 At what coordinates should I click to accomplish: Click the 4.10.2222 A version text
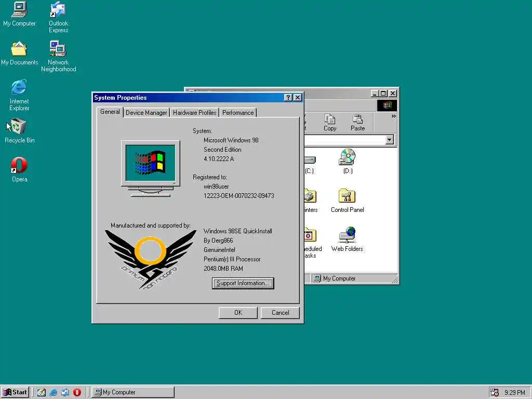click(219, 159)
